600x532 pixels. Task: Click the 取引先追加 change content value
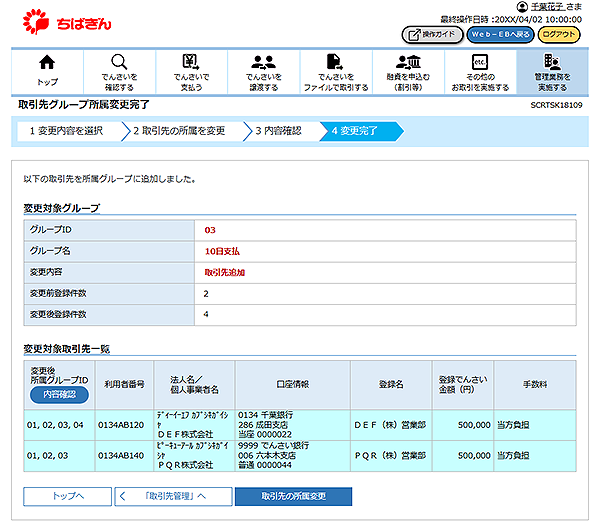(225, 273)
